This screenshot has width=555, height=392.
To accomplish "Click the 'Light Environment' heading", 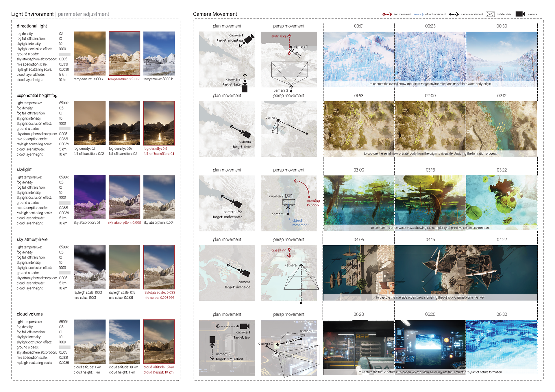I will (32, 14).
